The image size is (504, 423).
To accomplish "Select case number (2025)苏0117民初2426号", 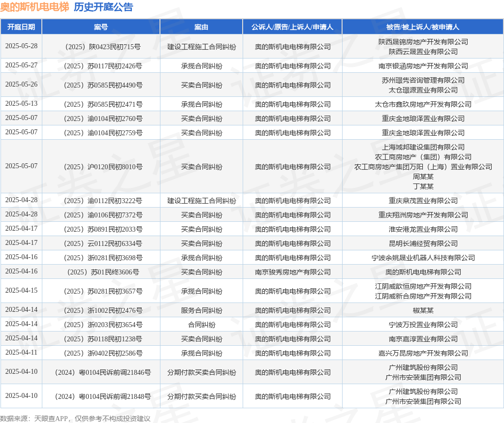I will [103, 66].
